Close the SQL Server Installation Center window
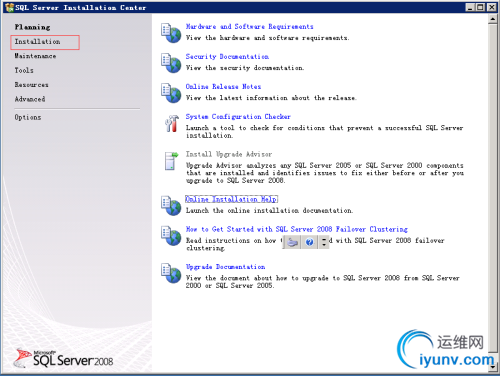500x376 pixels. (x=492, y=7)
